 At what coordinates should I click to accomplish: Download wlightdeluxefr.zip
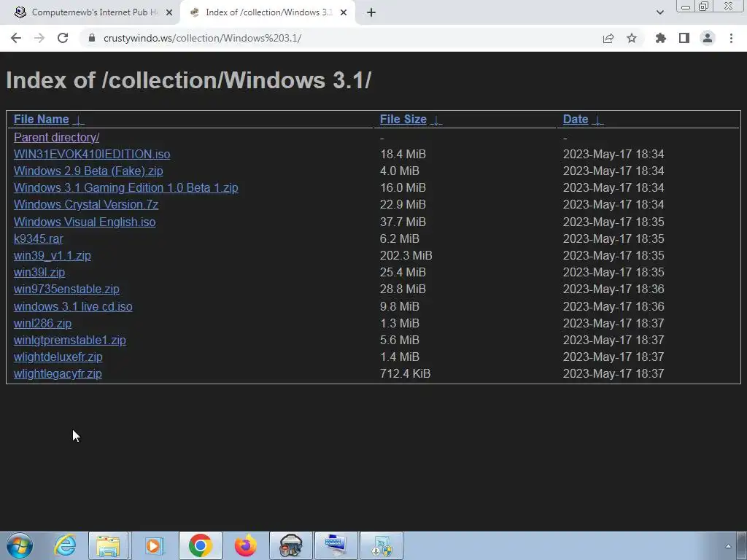coord(58,357)
